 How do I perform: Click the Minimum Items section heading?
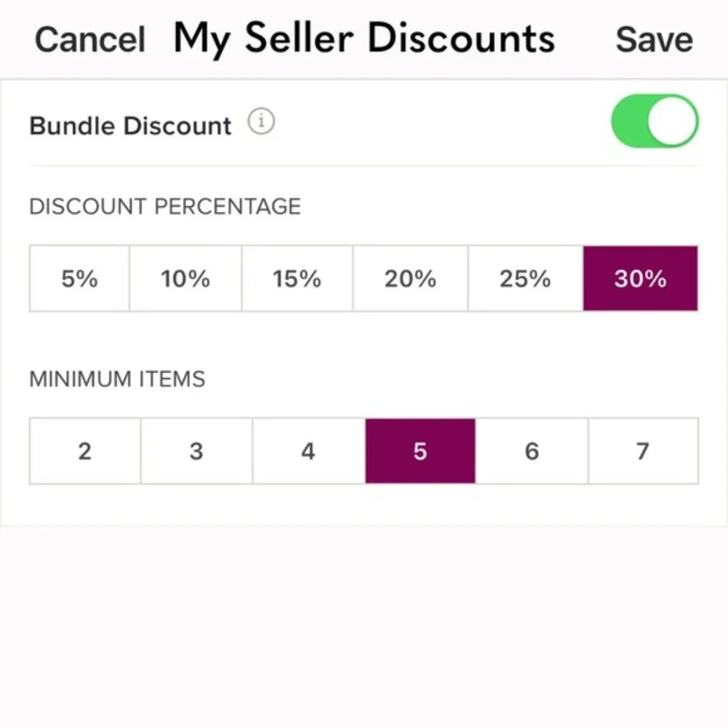(x=117, y=379)
